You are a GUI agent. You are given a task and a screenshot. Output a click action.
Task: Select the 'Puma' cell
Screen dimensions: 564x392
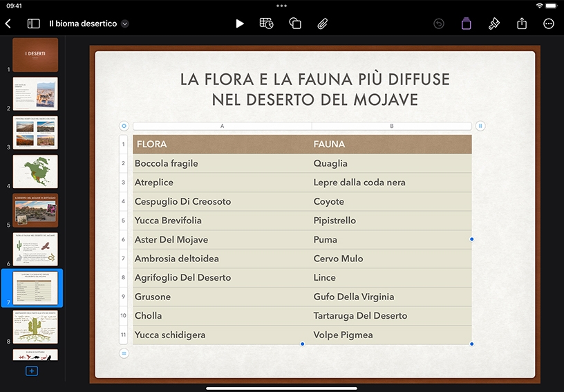pos(392,239)
